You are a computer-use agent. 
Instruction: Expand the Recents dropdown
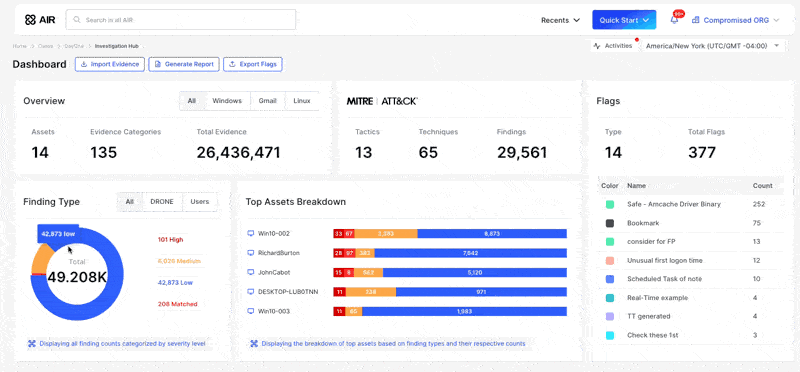coord(560,20)
